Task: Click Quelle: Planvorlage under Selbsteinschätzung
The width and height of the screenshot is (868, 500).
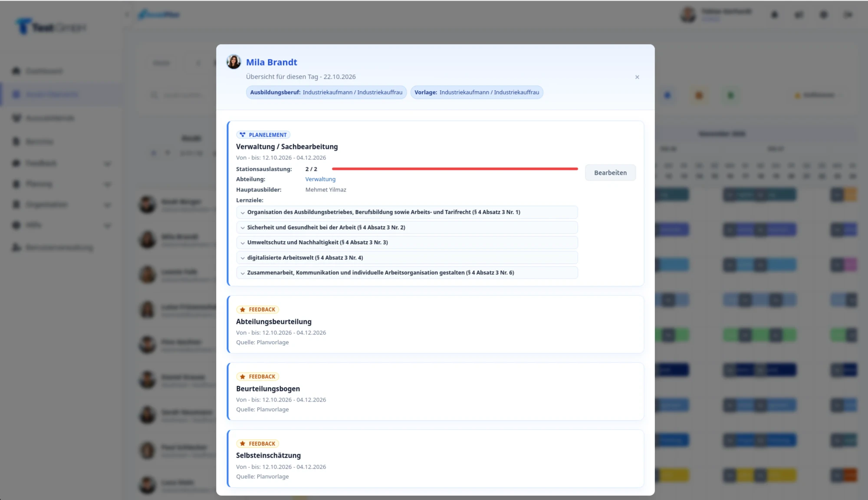Action: click(x=262, y=477)
